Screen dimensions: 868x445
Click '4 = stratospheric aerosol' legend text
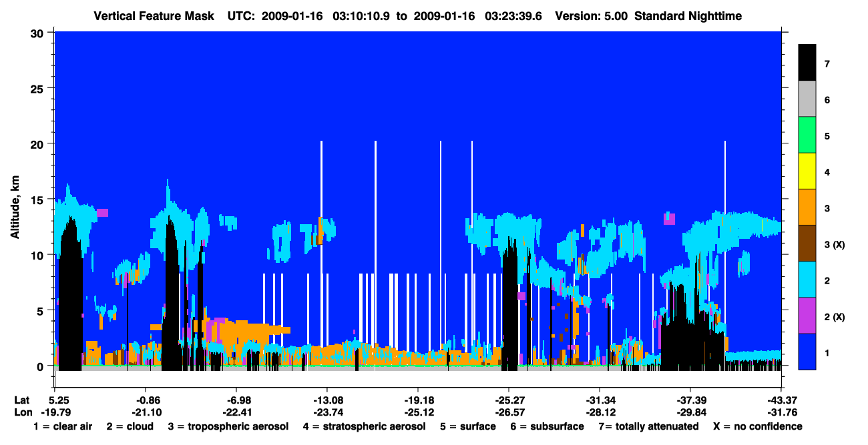(364, 426)
